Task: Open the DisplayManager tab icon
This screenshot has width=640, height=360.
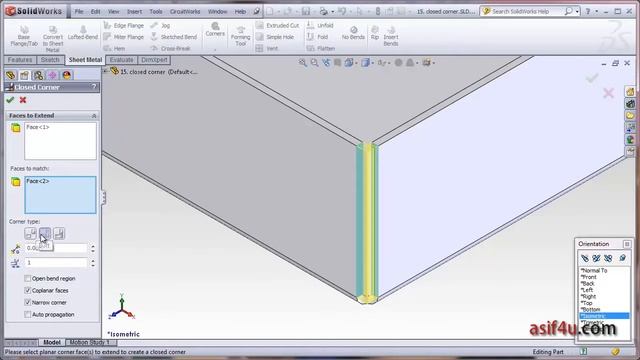Action: tap(67, 75)
